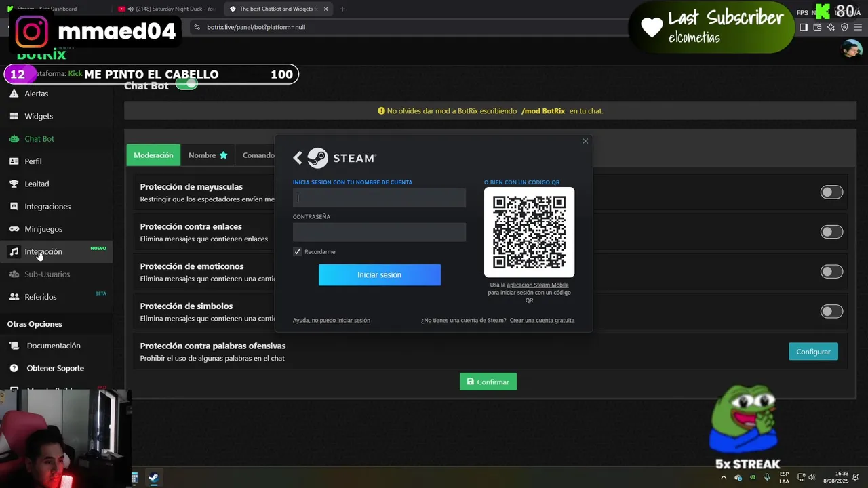Open Perfil from the sidebar
The height and width of the screenshot is (488, 868).
pyautogui.click(x=33, y=161)
